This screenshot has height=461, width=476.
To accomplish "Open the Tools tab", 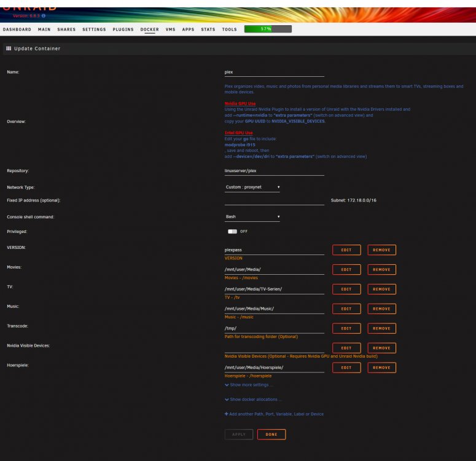I will 229,30.
